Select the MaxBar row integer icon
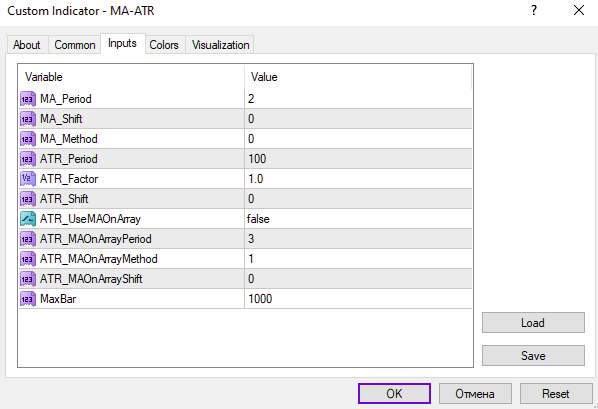The height and width of the screenshot is (409, 598). (27, 299)
